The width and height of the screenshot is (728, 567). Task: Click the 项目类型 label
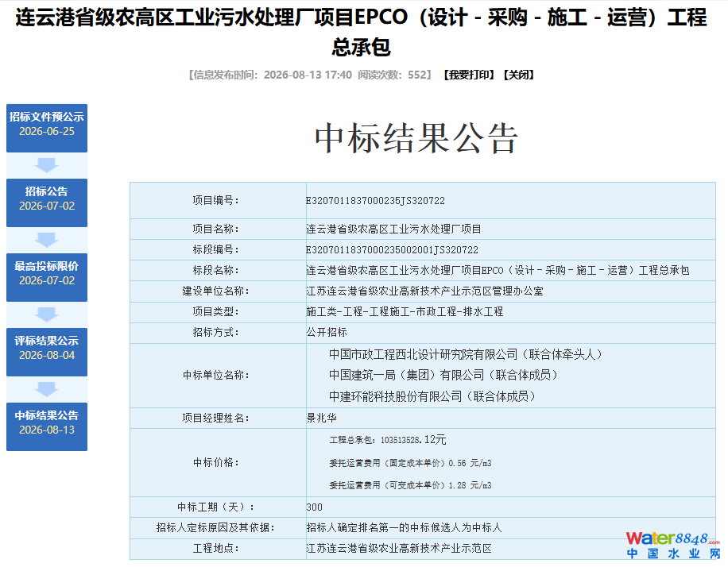tap(216, 312)
